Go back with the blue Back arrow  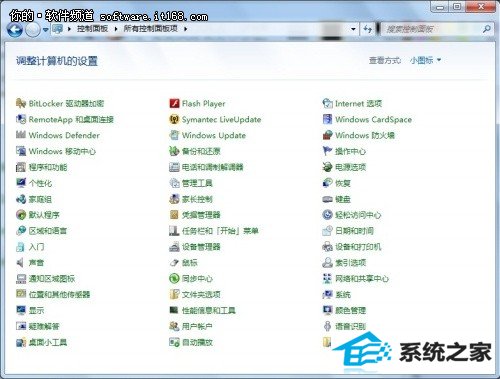15,30
